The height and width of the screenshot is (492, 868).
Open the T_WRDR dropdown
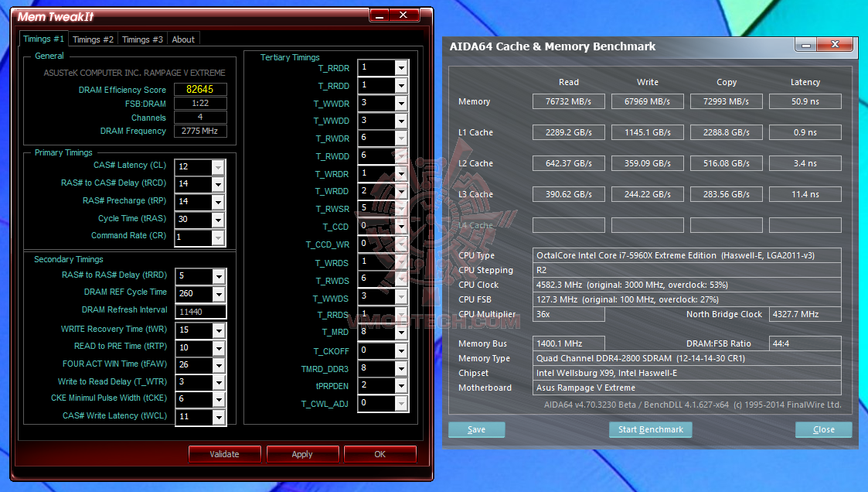pyautogui.click(x=401, y=173)
